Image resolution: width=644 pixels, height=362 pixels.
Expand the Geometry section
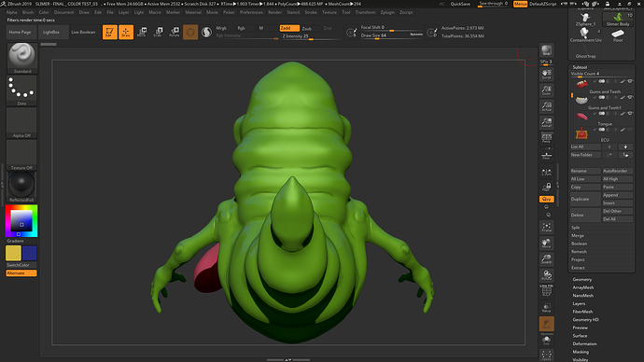[582, 280]
